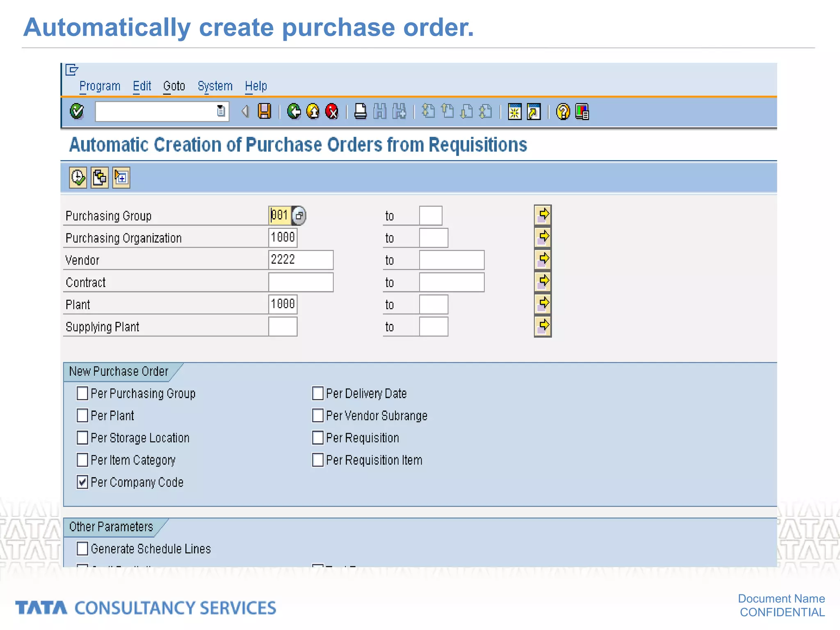
Task: Click the Create New Session icon
Action: tap(514, 111)
